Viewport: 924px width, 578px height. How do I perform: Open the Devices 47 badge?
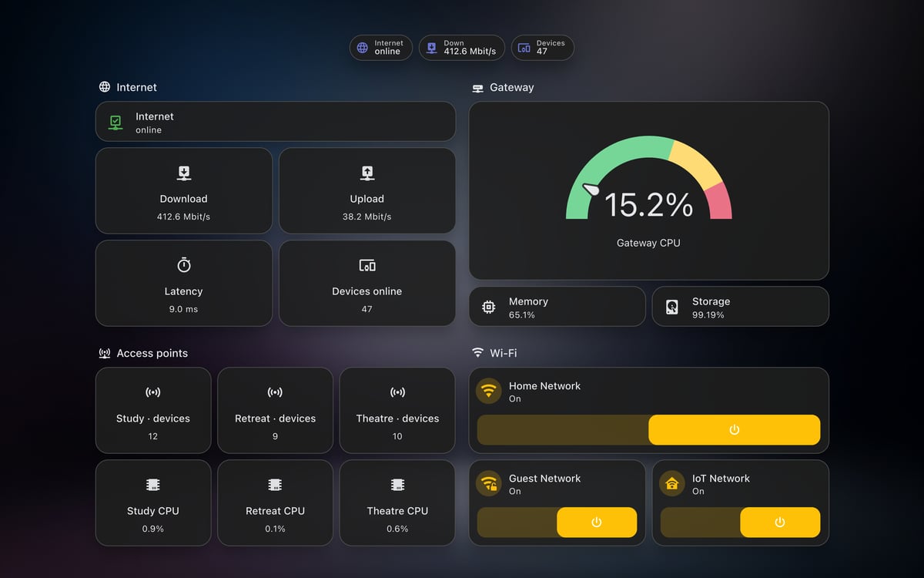coord(542,48)
